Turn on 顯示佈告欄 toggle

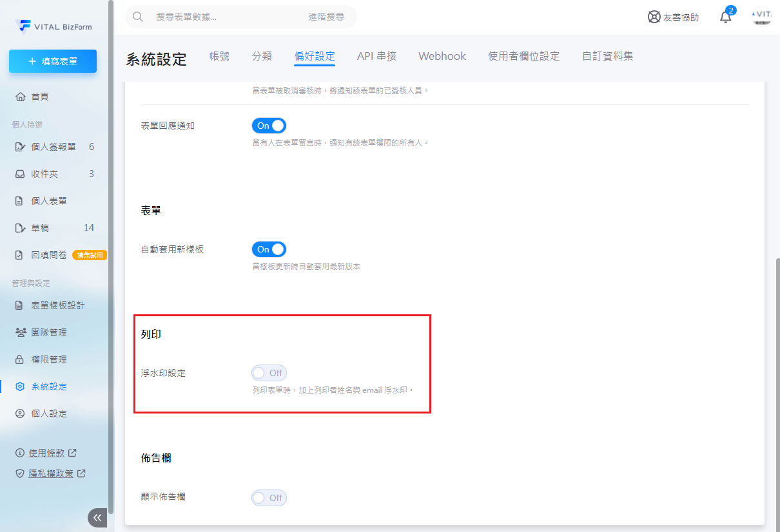tap(269, 498)
